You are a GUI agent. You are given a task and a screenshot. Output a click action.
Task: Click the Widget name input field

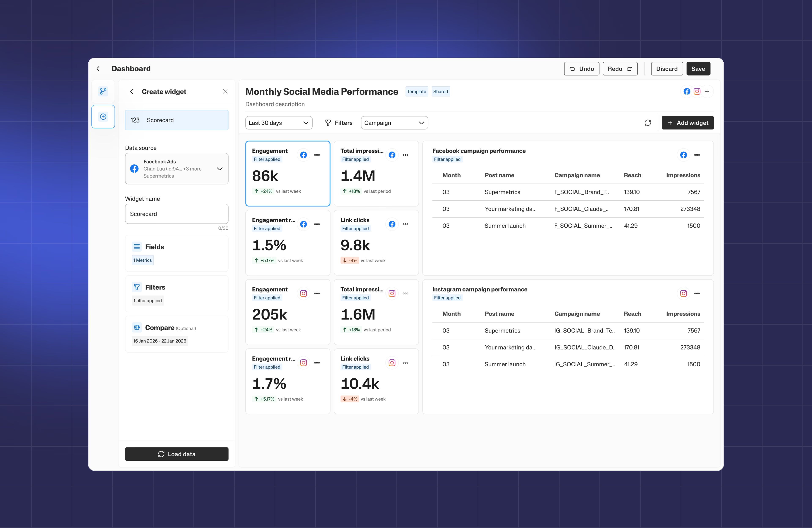[177, 214]
